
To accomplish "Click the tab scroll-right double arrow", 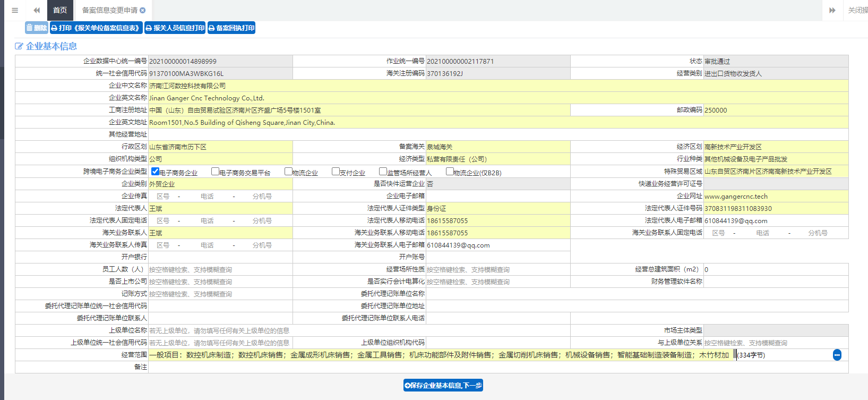I will tap(832, 10).
